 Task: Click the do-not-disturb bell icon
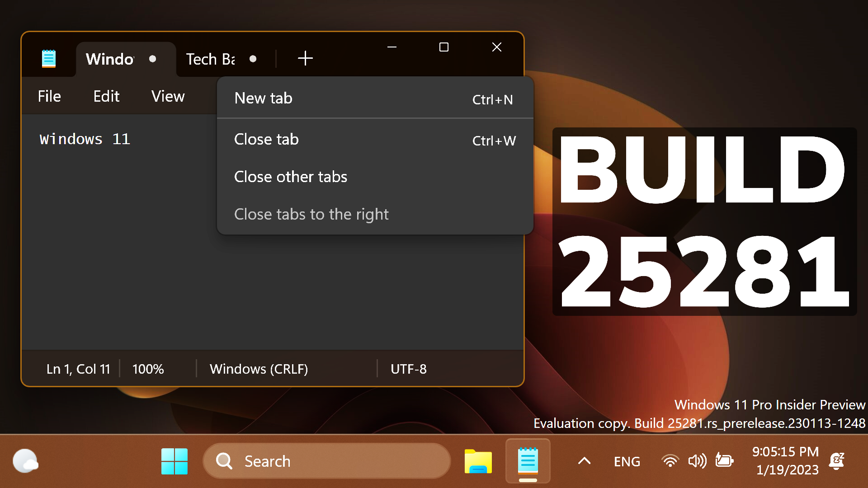837,461
